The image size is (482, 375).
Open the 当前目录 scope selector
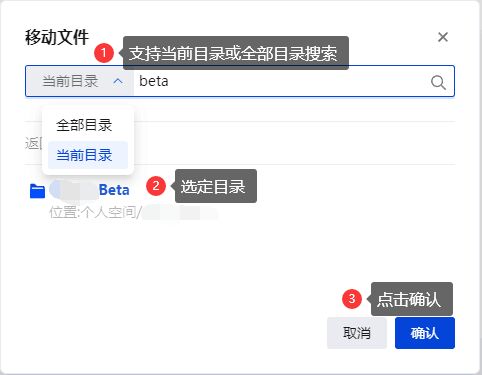pos(80,81)
